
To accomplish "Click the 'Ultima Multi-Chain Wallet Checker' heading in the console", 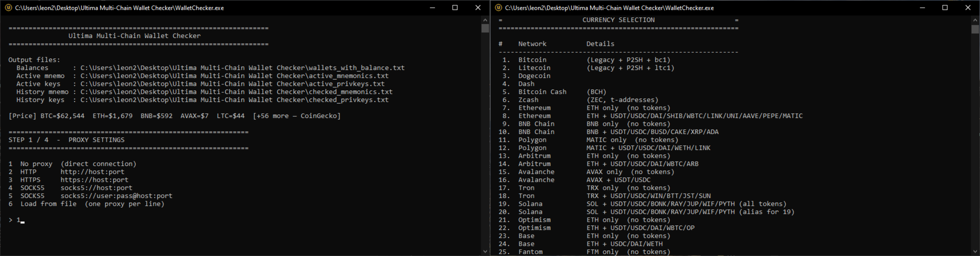I will coord(134,36).
